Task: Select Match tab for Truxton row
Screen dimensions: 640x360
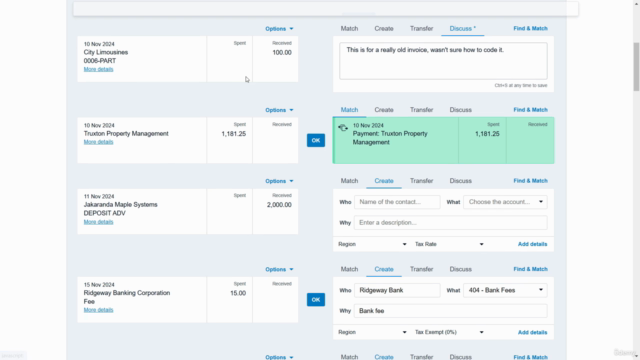Action: click(x=349, y=110)
